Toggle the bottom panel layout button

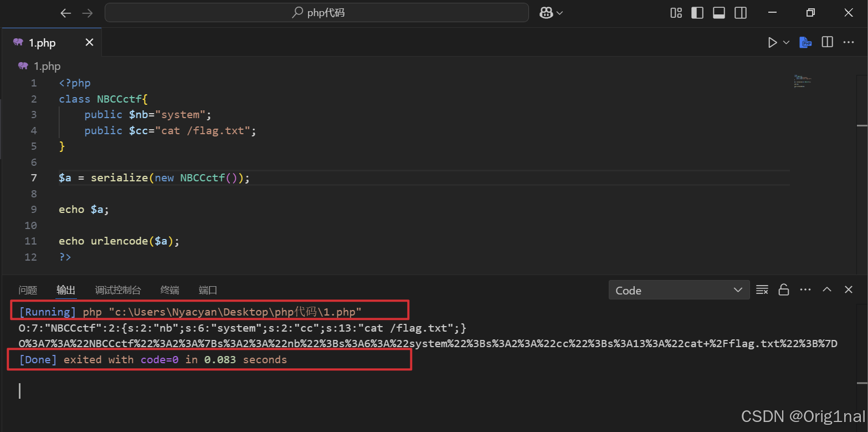point(719,13)
